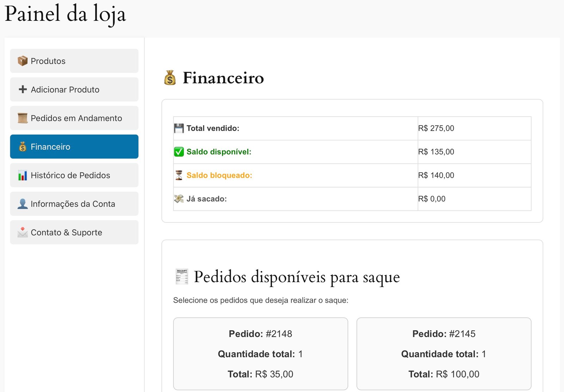The height and width of the screenshot is (392, 564).
Task: Click the flying money icon beside Já sacado
Action: (179, 199)
